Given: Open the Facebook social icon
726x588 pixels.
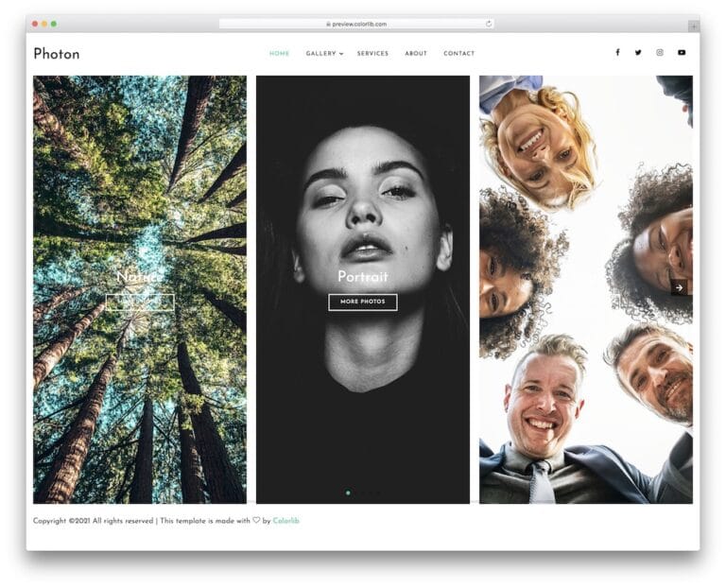Looking at the screenshot, I should coord(617,52).
